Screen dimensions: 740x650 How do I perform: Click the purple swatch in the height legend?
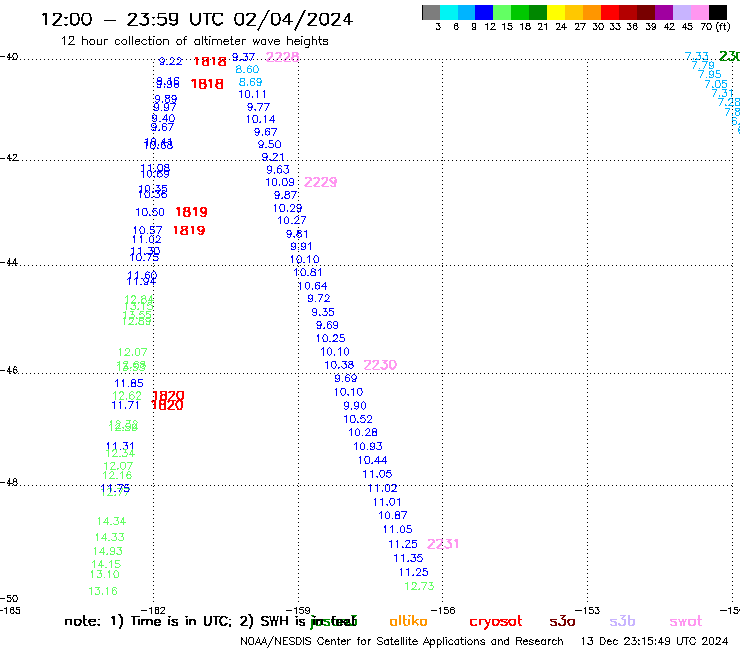click(664, 12)
